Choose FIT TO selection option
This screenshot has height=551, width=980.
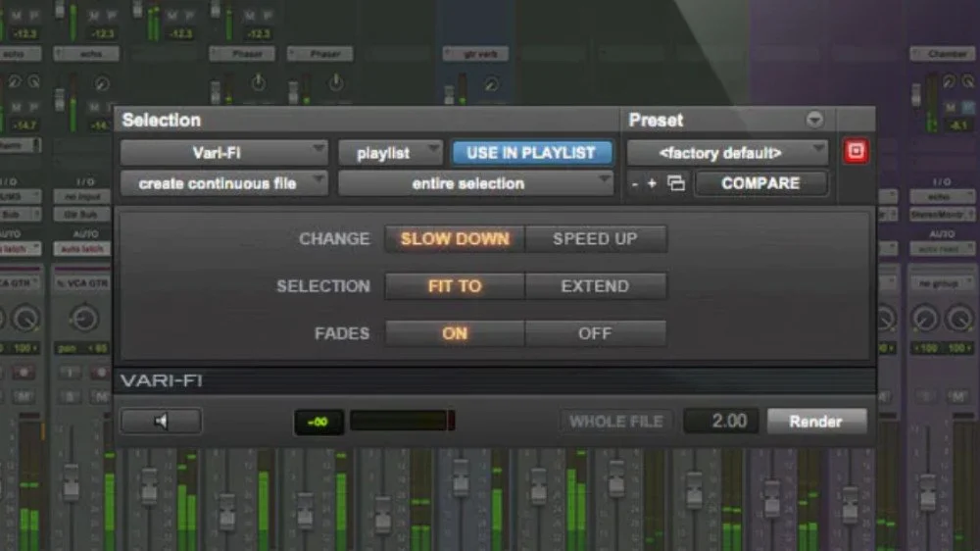tap(455, 286)
